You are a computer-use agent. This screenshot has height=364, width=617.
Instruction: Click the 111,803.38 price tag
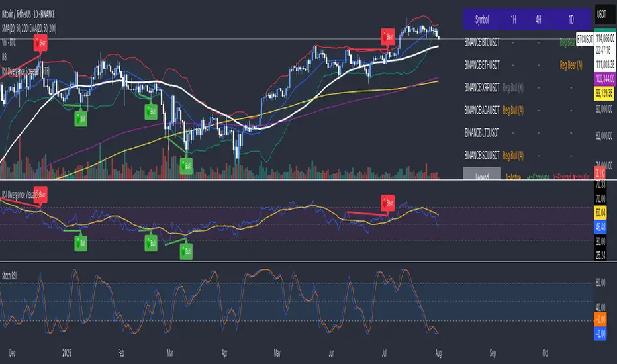[605, 66]
